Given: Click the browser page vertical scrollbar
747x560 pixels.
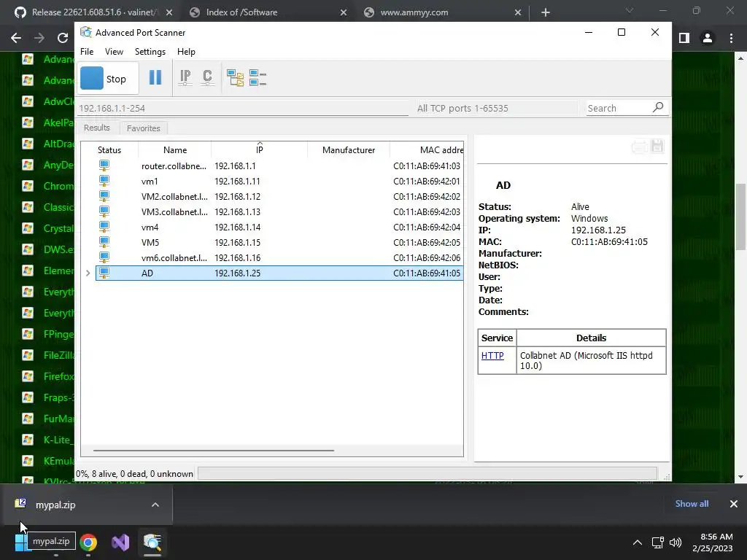Looking at the screenshot, I should pos(741,217).
